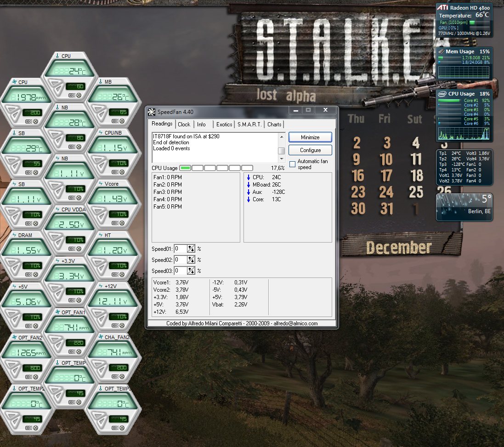The width and height of the screenshot is (504, 447).
Task: Click the X icon on the Vcore 1.43V hexagon
Action: pyautogui.click(x=122, y=223)
